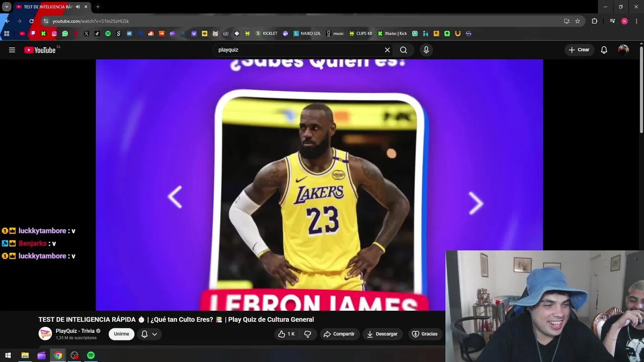
Task: Open a new browser tab
Action: coord(98,7)
